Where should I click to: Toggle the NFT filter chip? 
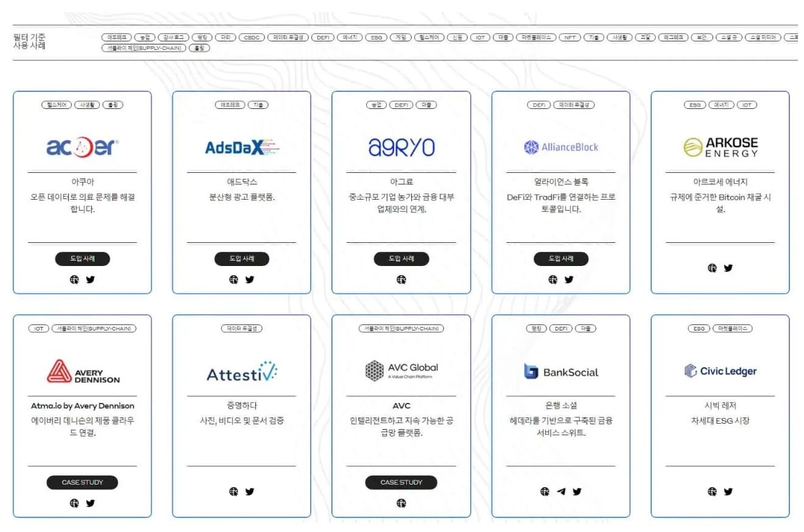tap(570, 37)
